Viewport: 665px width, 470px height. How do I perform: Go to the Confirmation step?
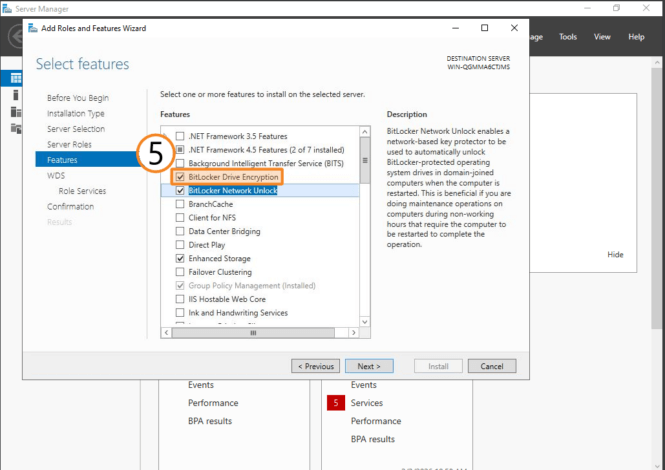tap(70, 207)
